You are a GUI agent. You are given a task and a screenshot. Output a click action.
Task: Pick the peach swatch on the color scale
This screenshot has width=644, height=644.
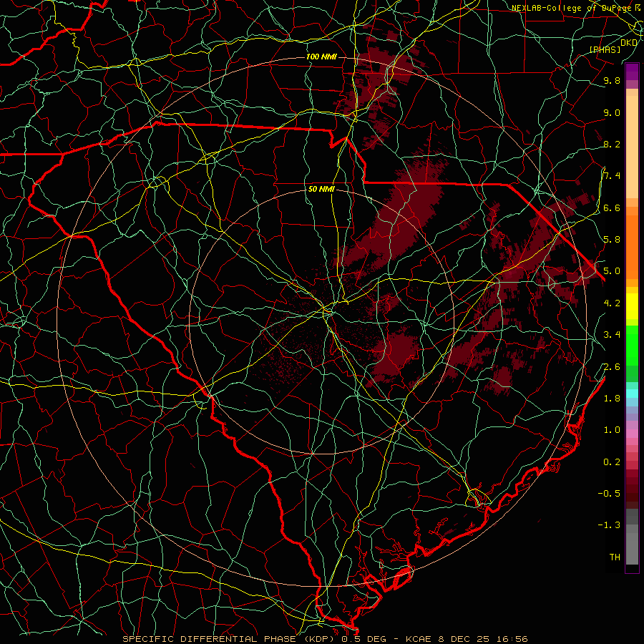pos(632,147)
